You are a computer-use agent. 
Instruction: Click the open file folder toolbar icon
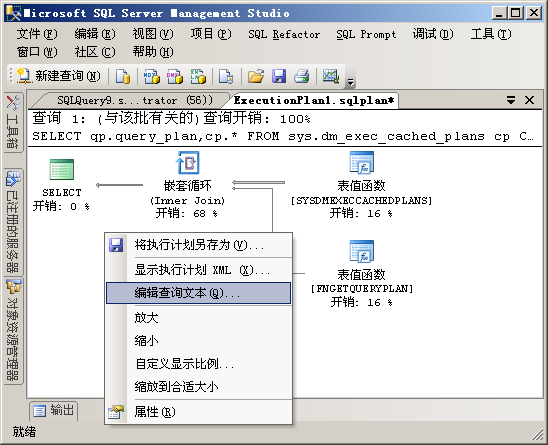(256, 76)
